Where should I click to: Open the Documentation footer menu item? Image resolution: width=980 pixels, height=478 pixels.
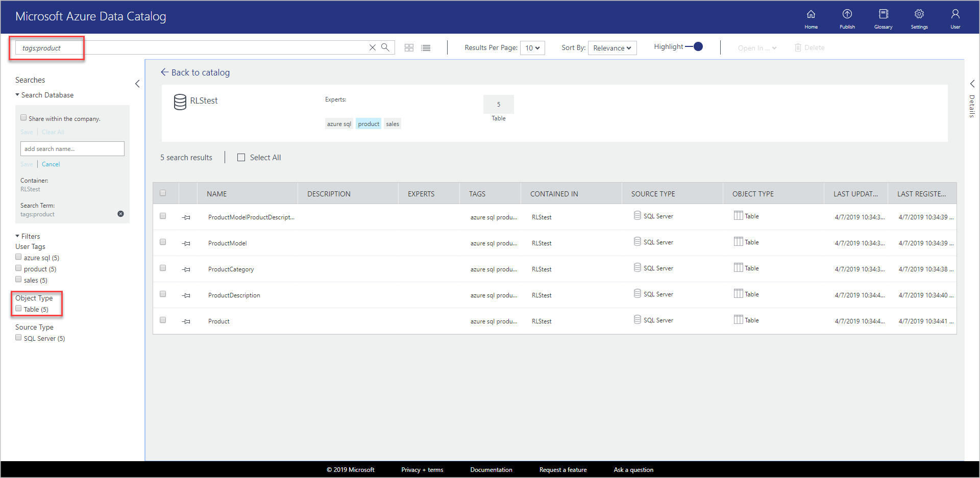(x=491, y=469)
